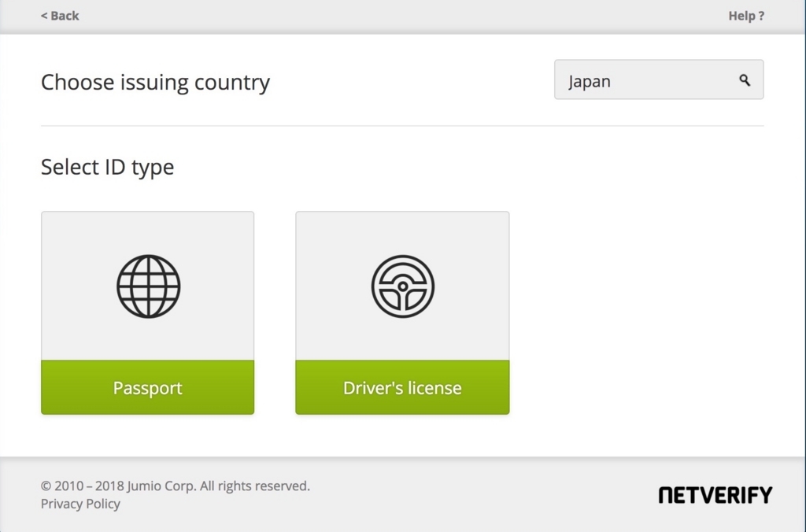
Task: Choose the green Driver's license button
Action: (x=402, y=387)
